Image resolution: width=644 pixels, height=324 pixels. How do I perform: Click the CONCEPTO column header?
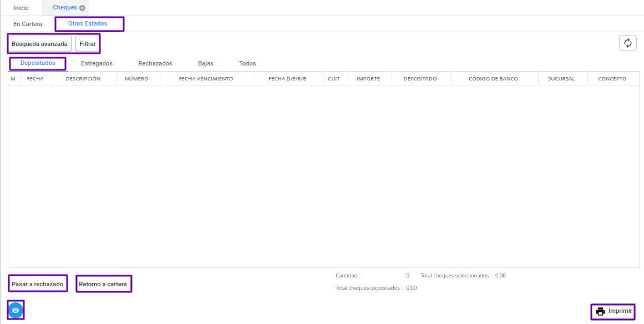[612, 78]
